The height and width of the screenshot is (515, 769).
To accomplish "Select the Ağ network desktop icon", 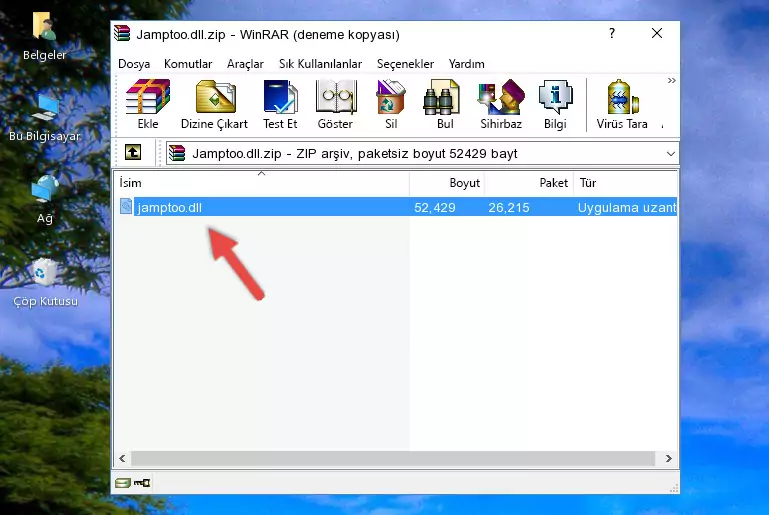I will [x=45, y=200].
